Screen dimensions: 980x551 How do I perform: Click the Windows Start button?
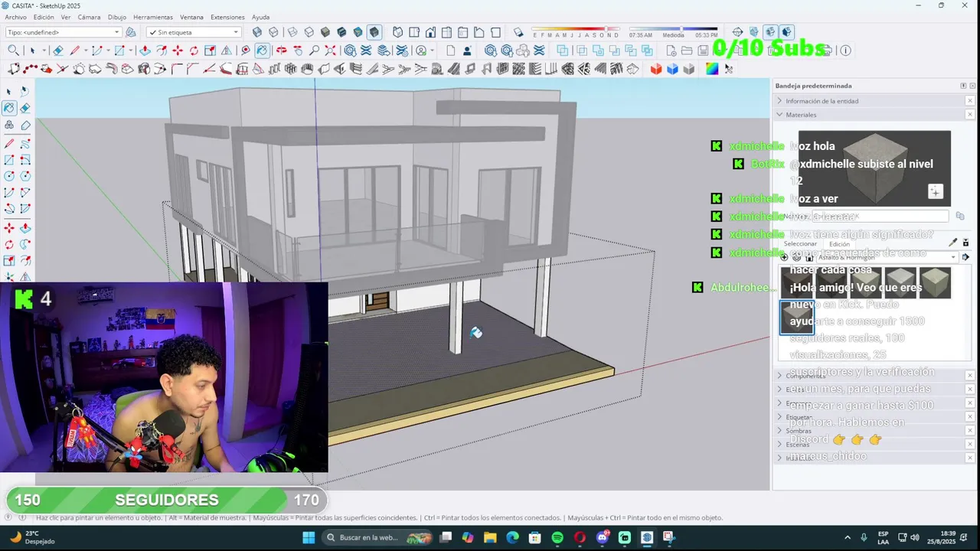(x=309, y=537)
